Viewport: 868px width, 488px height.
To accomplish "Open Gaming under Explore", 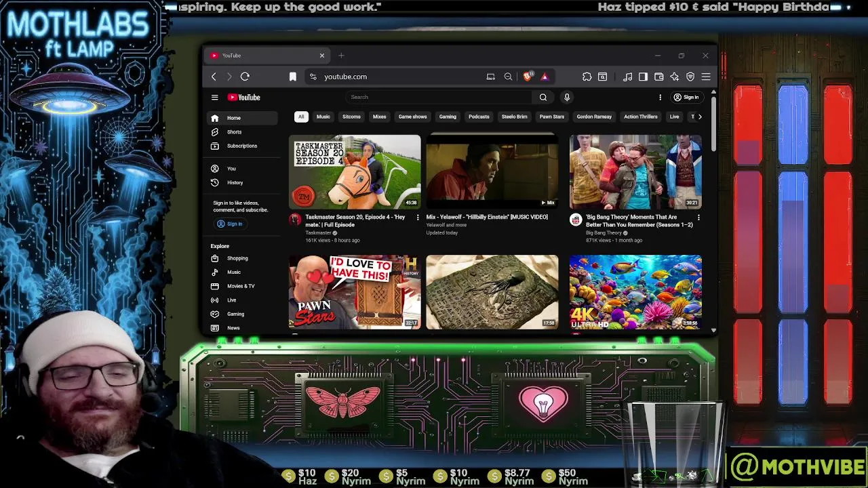I will [241, 314].
